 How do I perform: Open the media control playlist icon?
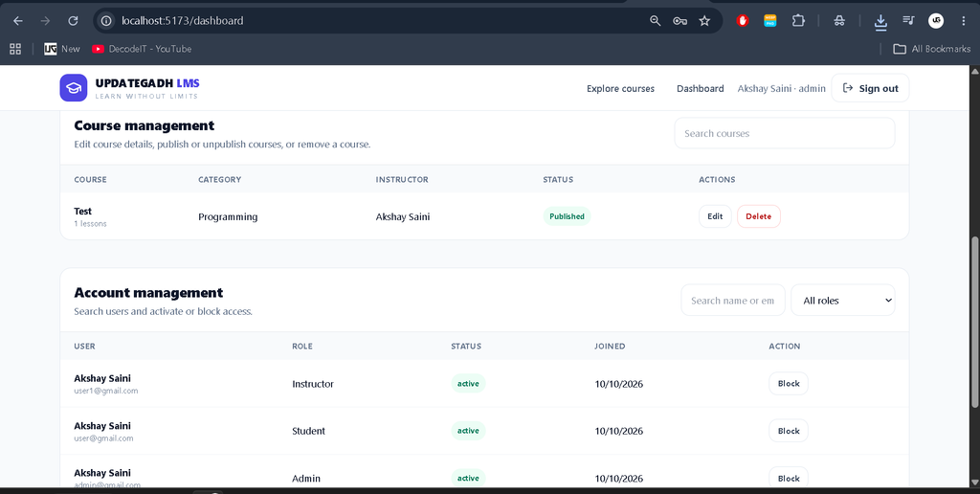[908, 21]
